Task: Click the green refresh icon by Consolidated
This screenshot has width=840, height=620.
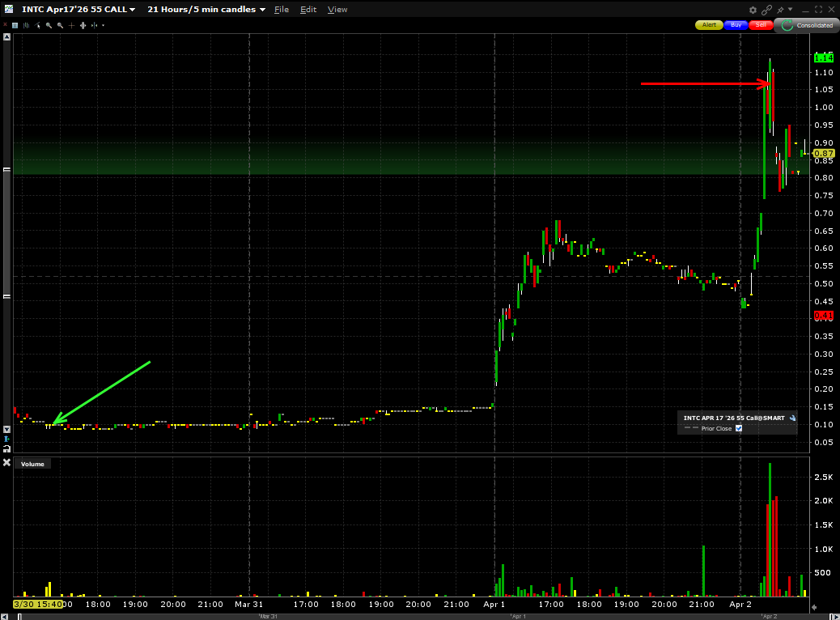Action: click(x=787, y=25)
